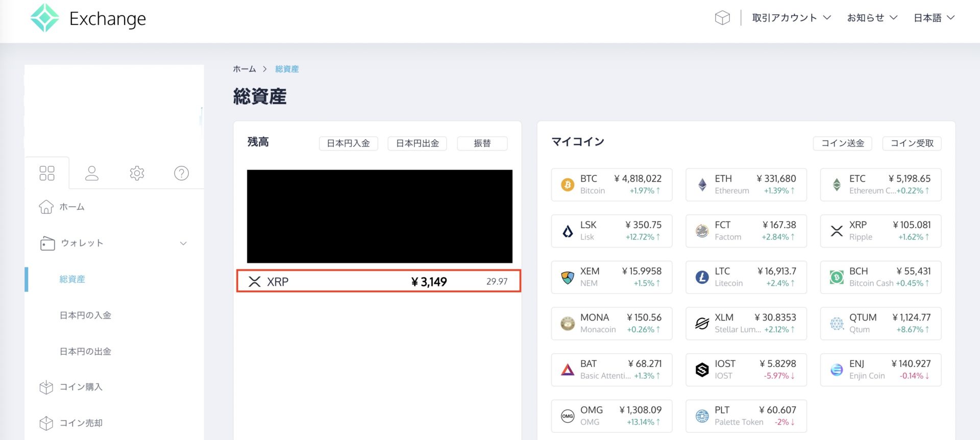This screenshot has width=980, height=440.
Task: Click the help question mark icon
Action: click(x=181, y=173)
